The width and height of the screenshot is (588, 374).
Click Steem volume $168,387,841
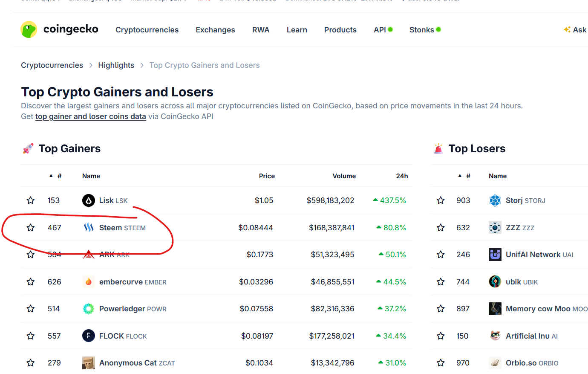(331, 228)
